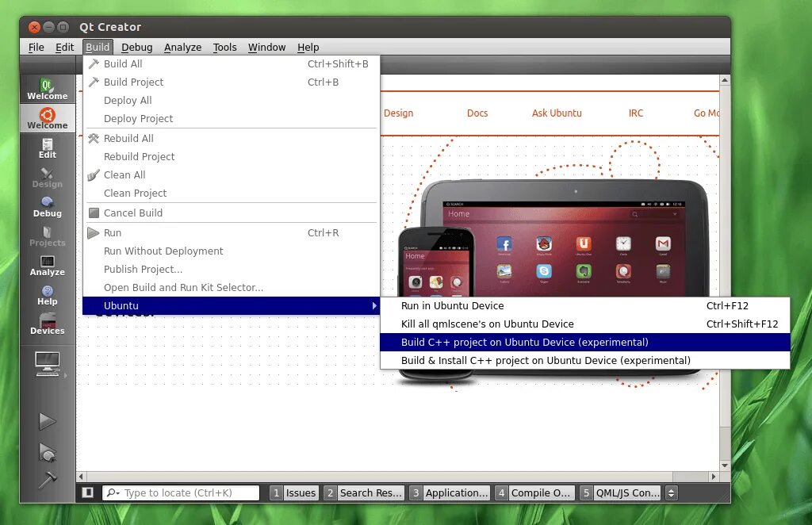Open Help mode in sidebar
Viewport: 812px width, 525px height.
47,295
